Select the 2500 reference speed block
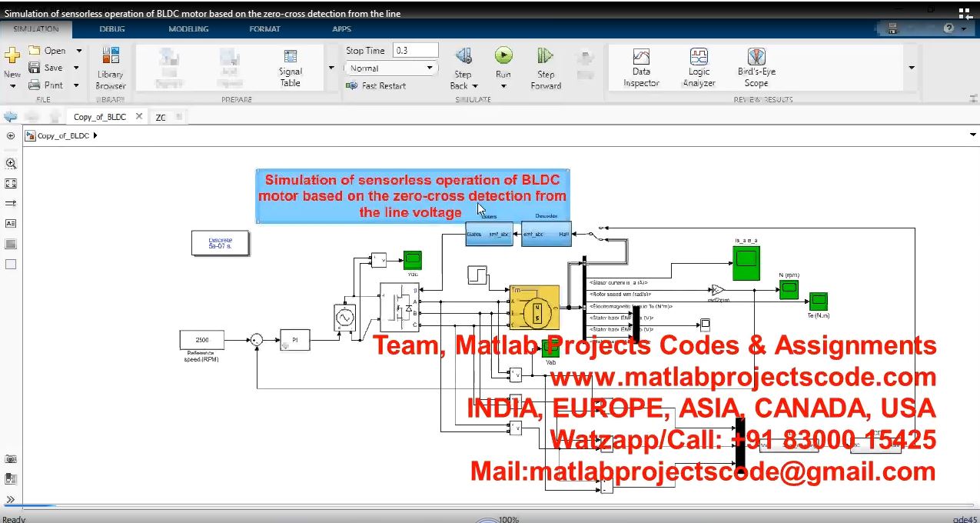Screen dimensions: 980x523 tap(202, 339)
